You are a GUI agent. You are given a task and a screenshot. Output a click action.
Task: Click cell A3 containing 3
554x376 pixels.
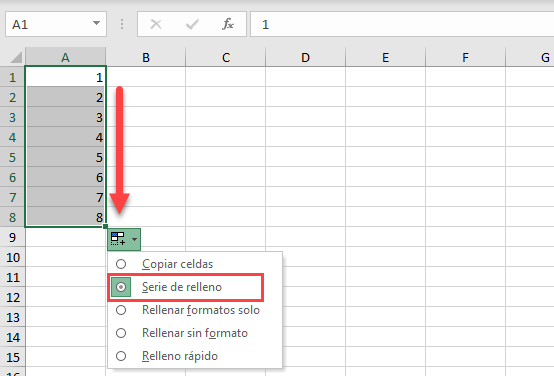point(65,117)
